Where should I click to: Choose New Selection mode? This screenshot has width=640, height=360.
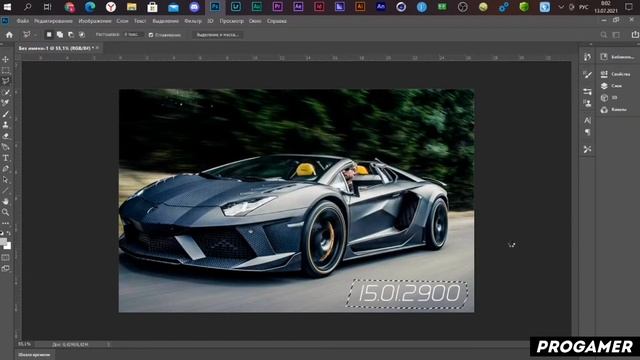click(49, 35)
